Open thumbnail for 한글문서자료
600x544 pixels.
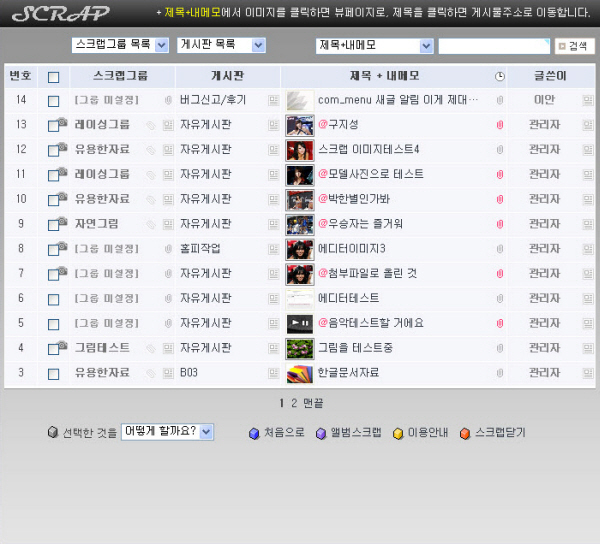tap(300, 373)
